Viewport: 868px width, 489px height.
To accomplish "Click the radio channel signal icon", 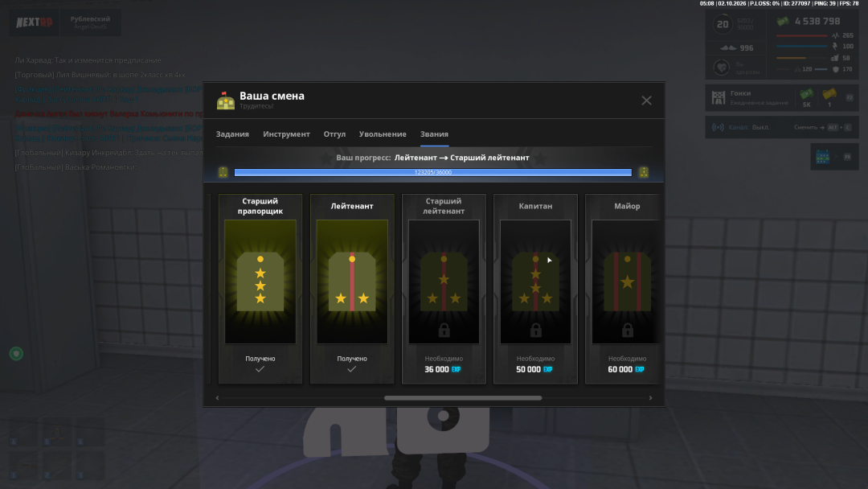I will click(718, 127).
